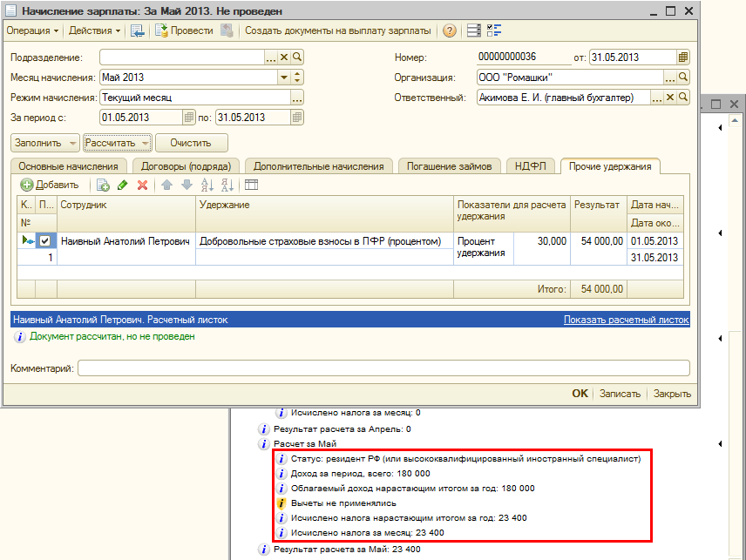Open the Организация via magnifier icon
The image size is (746, 560).
tap(683, 77)
